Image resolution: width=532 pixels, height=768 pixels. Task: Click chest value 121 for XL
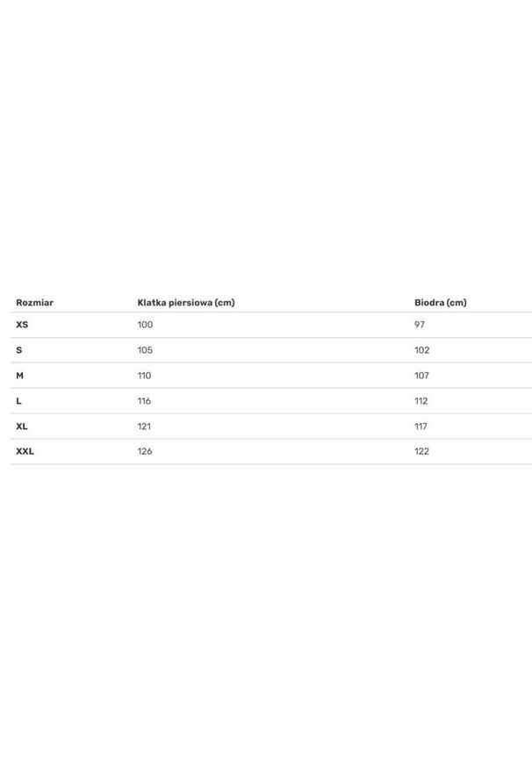coord(144,427)
